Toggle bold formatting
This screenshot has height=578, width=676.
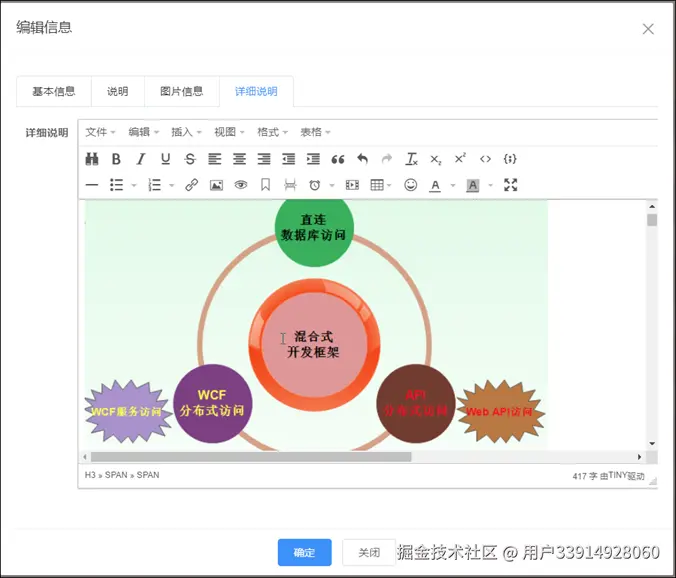(116, 159)
